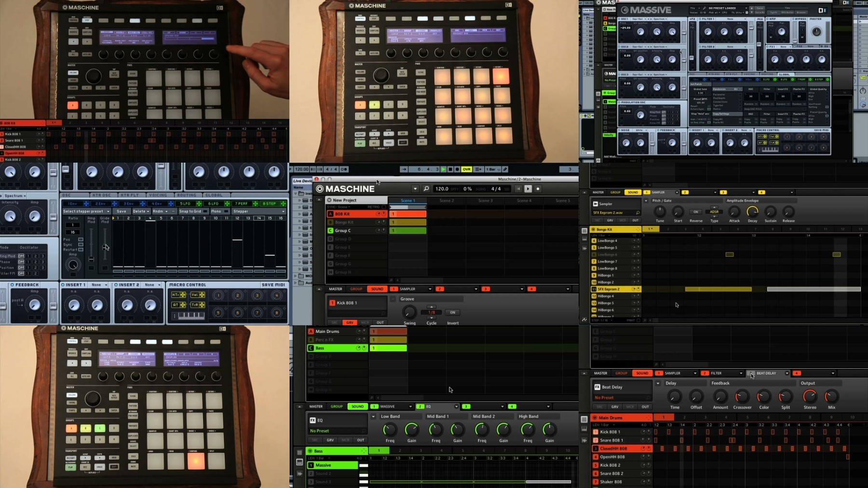Click the round icon beside New Project
The image size is (868, 488).
329,200
